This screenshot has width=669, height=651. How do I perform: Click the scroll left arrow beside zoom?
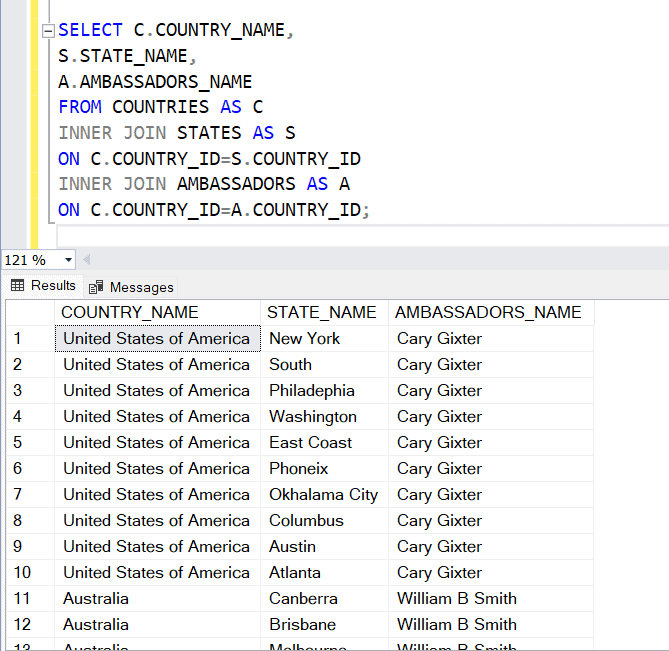(x=87, y=259)
